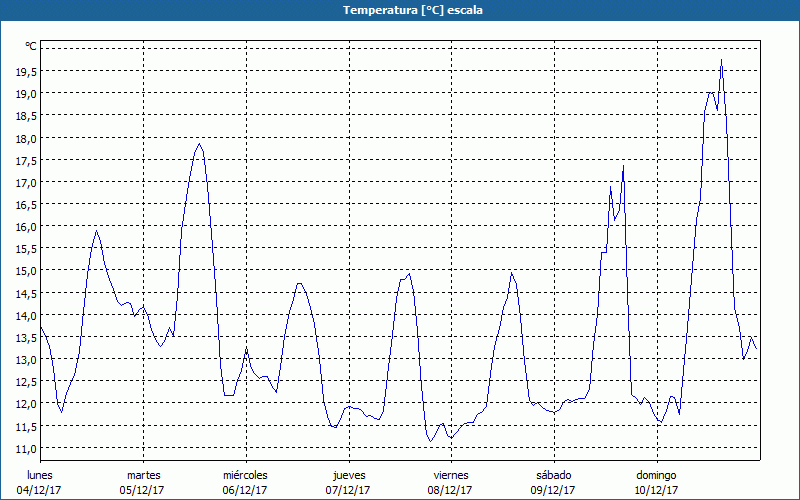The width and height of the screenshot is (800, 500).
Task: Click the sábado day label
Action: (x=553, y=474)
